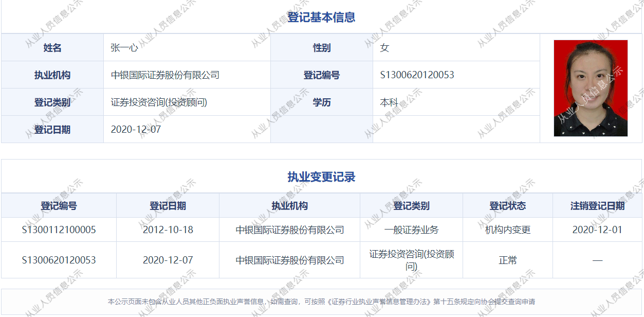Click the 执业机构 column header in records table
644x317 pixels.
290,206
